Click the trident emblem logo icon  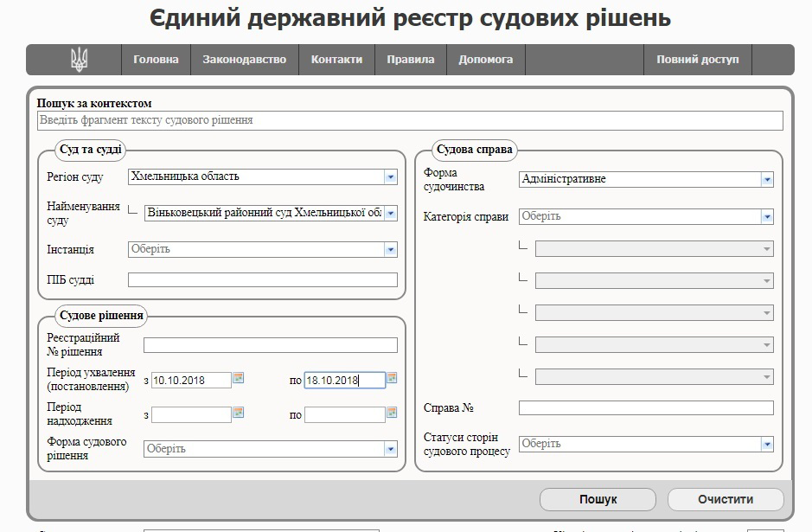pos(79,60)
